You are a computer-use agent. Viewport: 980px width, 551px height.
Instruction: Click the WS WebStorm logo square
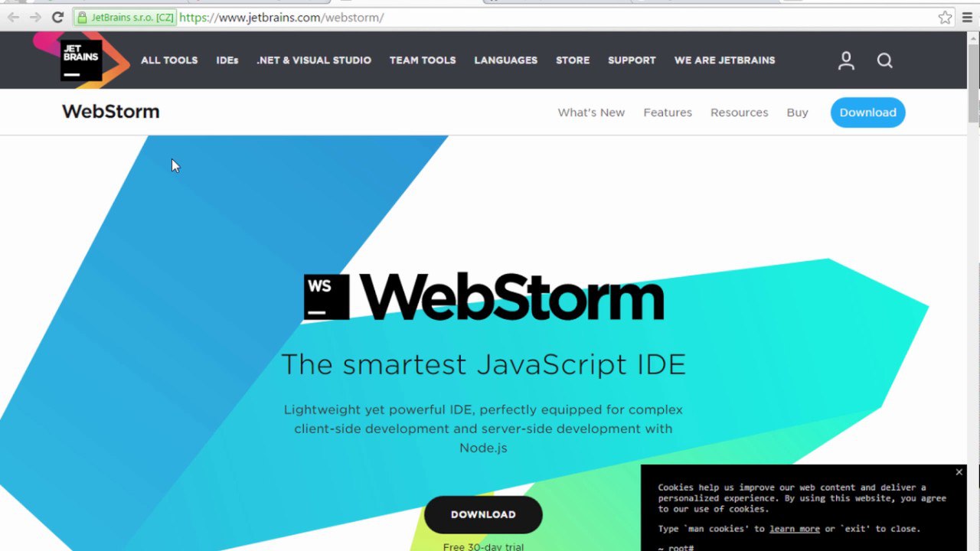(x=327, y=297)
